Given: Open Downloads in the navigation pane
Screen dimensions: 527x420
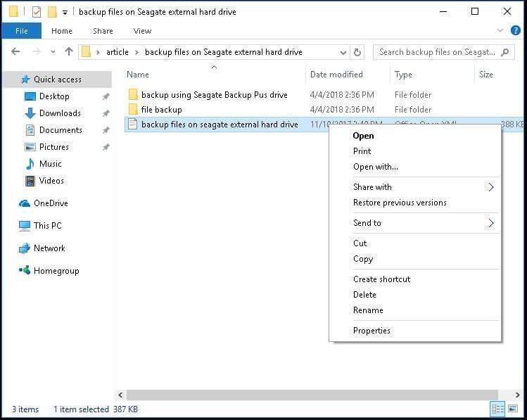Looking at the screenshot, I should [x=60, y=113].
